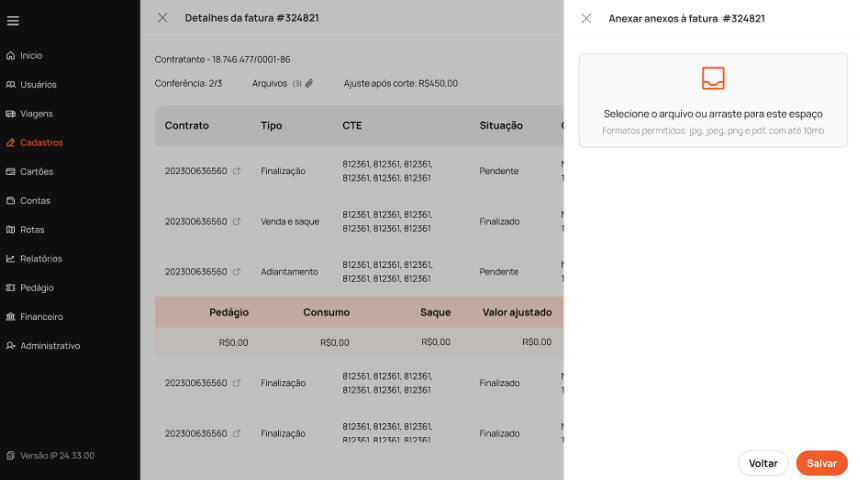Open Administrativo sidebar item
860x480 pixels.
(x=50, y=346)
